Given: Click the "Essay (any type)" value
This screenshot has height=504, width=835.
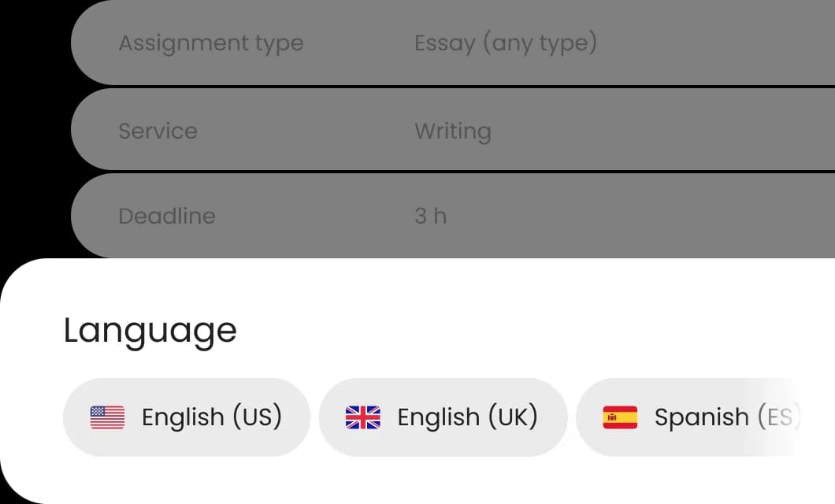Looking at the screenshot, I should pos(506,43).
